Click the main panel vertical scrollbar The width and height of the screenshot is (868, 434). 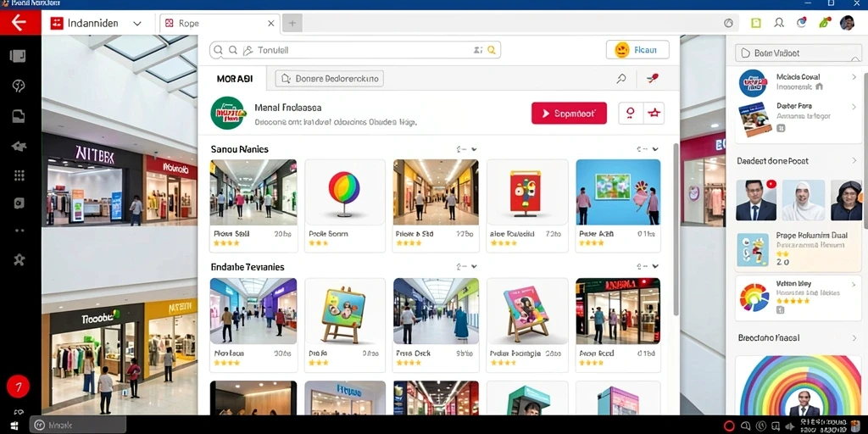tap(676, 229)
